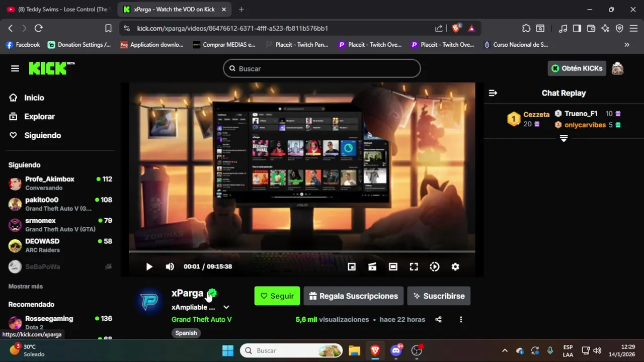
Task: Click the Suscribirse button
Action: pos(439,296)
